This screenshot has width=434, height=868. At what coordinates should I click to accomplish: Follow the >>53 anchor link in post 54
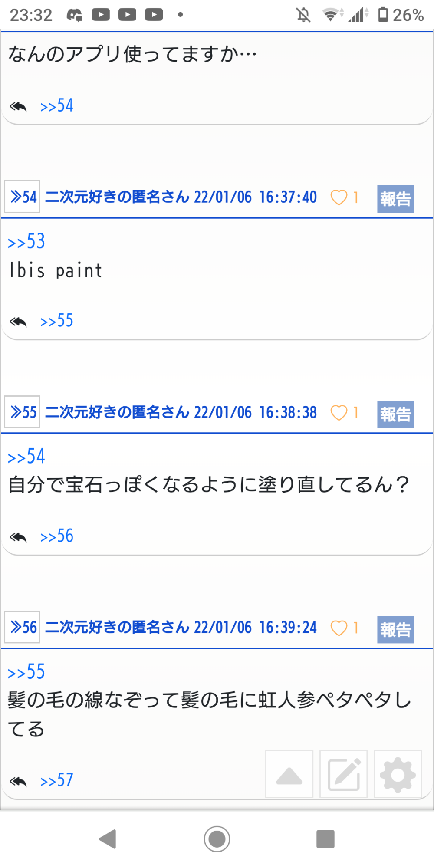[x=26, y=241]
